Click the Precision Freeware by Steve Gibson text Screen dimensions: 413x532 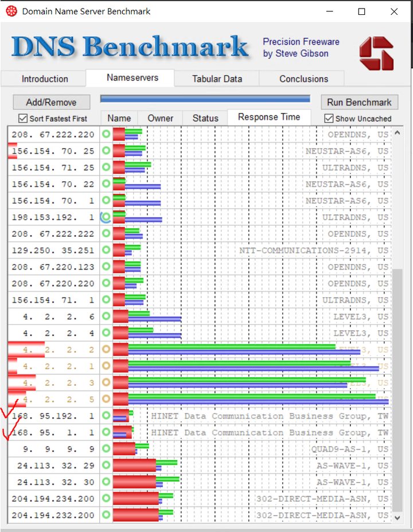click(x=301, y=48)
